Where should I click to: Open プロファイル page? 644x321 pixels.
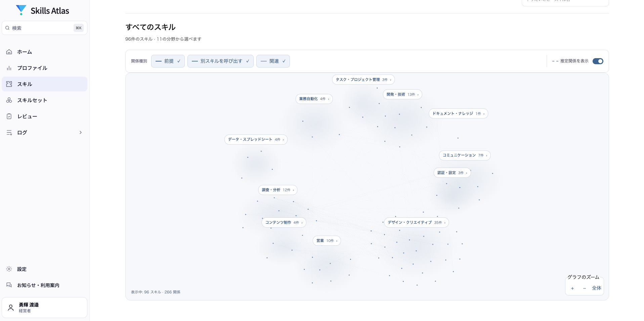pyautogui.click(x=44, y=68)
